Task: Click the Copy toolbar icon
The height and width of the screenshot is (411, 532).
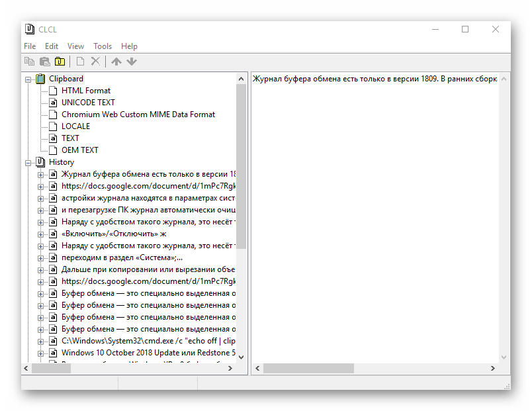Action: 29,62
